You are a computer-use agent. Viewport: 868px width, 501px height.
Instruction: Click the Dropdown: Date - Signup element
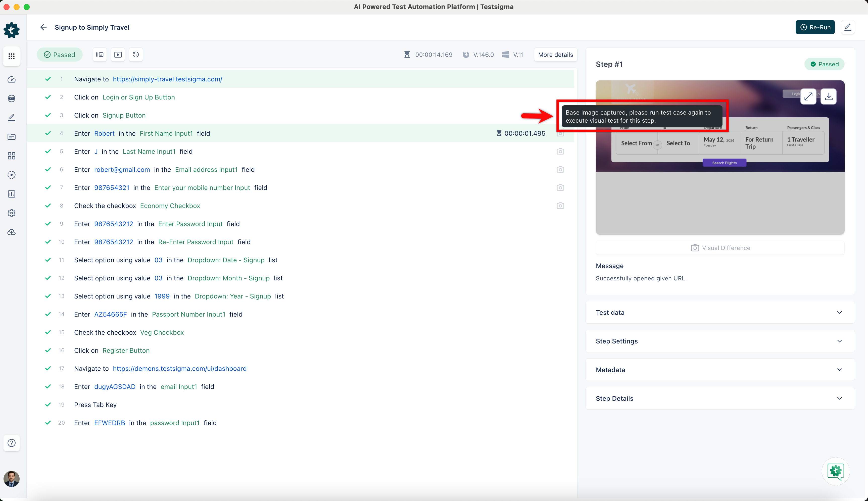(226, 260)
